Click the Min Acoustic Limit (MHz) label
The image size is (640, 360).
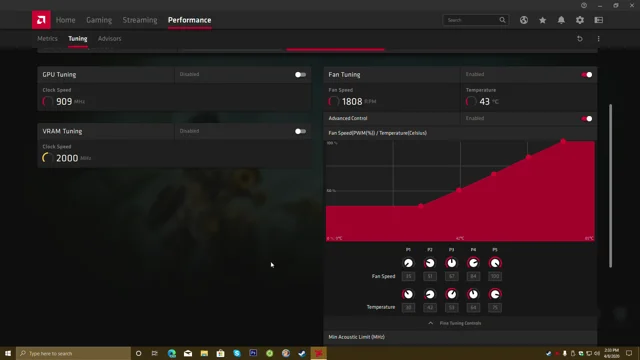coord(356,337)
